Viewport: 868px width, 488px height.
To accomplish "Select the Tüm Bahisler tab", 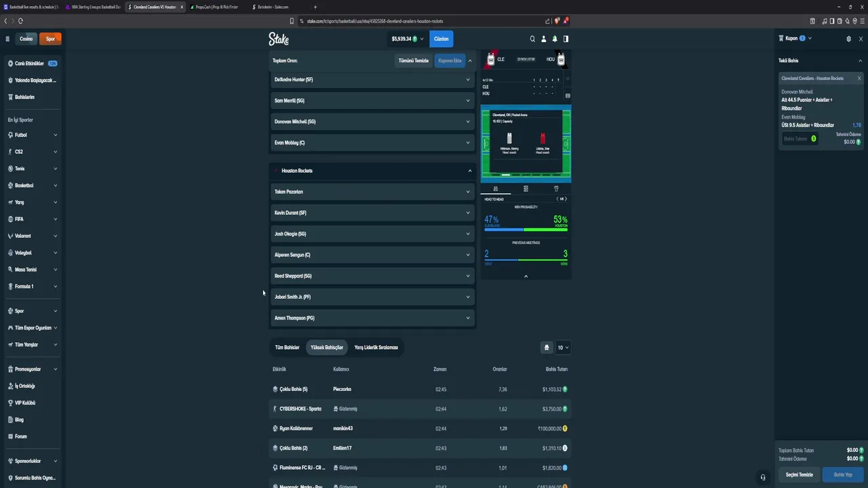I will (x=288, y=347).
